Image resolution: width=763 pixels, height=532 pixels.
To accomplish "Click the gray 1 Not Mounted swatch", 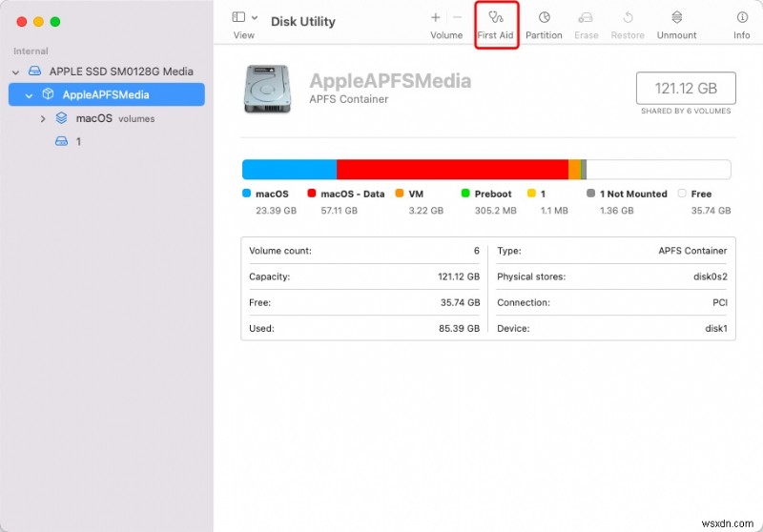I will pyautogui.click(x=590, y=194).
